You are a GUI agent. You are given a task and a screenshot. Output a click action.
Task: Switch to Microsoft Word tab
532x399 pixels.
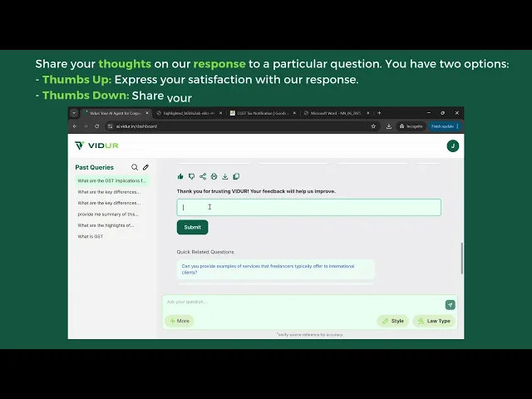(x=336, y=113)
